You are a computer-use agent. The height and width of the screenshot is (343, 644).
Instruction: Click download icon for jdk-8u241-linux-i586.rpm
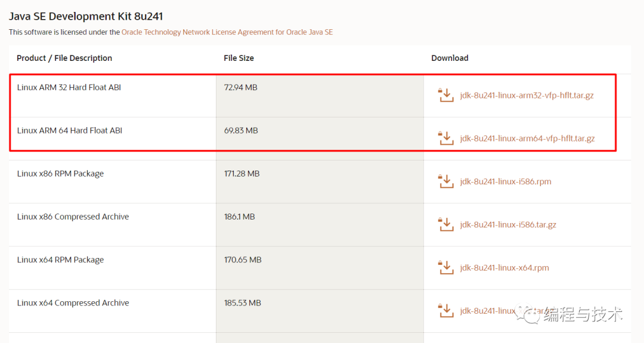click(x=446, y=181)
